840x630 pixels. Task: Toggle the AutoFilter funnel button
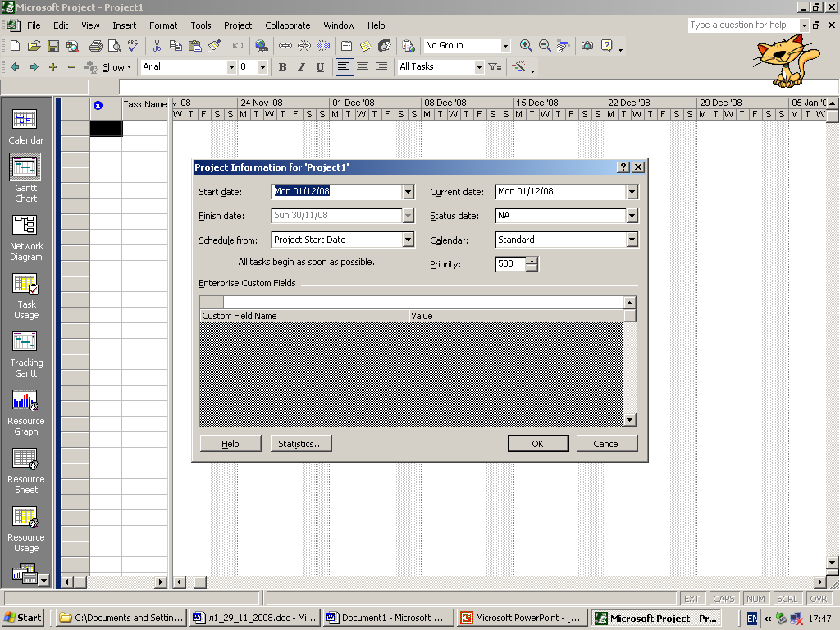(495, 67)
